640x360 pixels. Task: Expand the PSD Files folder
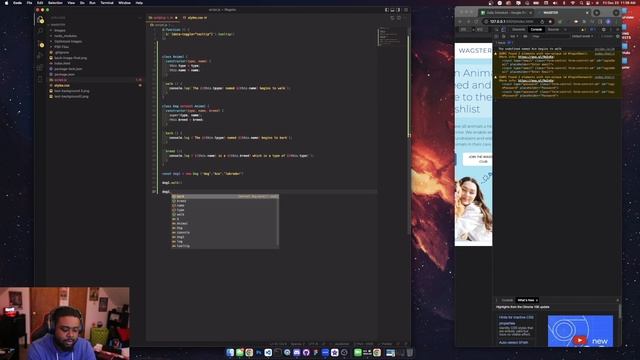[61, 47]
